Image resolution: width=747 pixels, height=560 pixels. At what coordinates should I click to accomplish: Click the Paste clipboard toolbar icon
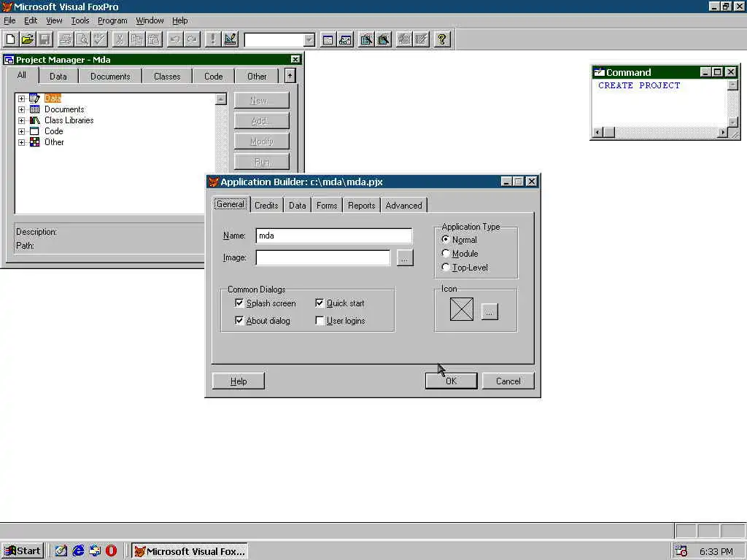coord(155,39)
